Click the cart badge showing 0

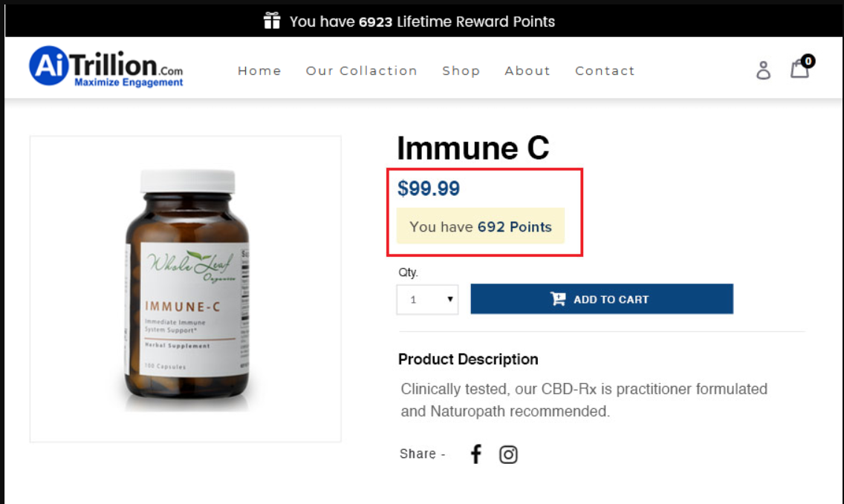click(x=808, y=61)
